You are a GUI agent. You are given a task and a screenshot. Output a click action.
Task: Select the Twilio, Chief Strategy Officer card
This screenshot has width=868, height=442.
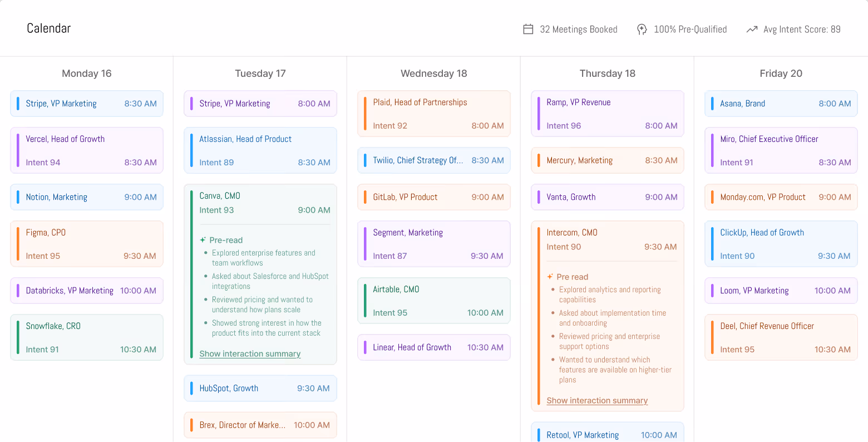tap(434, 160)
